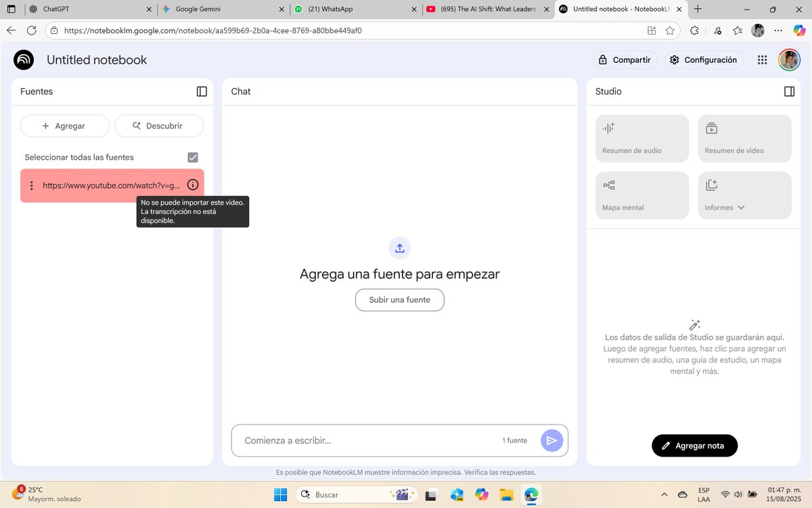Click the NotebookLM logo
812x508 pixels.
[x=24, y=60]
